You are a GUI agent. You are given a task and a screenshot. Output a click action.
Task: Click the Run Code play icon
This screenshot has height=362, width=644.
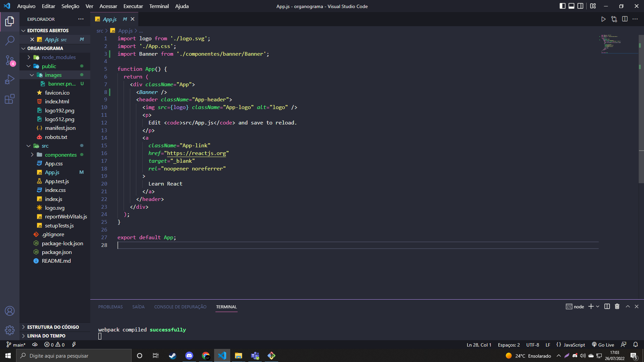point(603,19)
